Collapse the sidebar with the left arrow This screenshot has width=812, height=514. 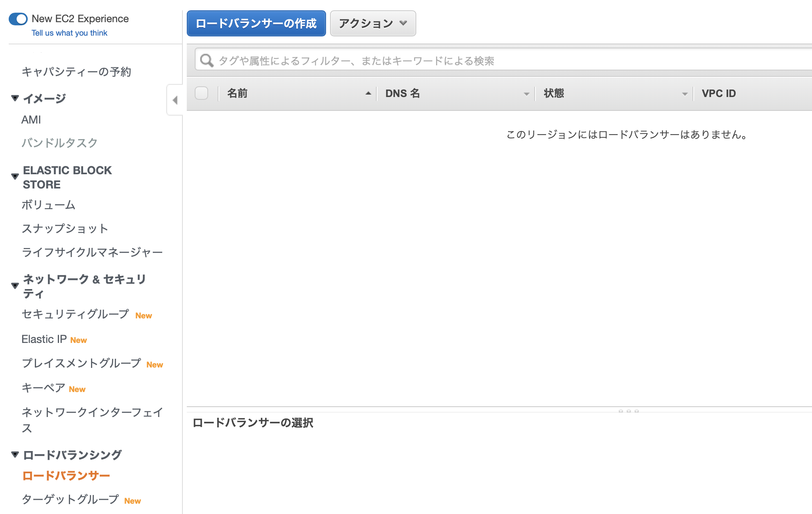click(175, 100)
